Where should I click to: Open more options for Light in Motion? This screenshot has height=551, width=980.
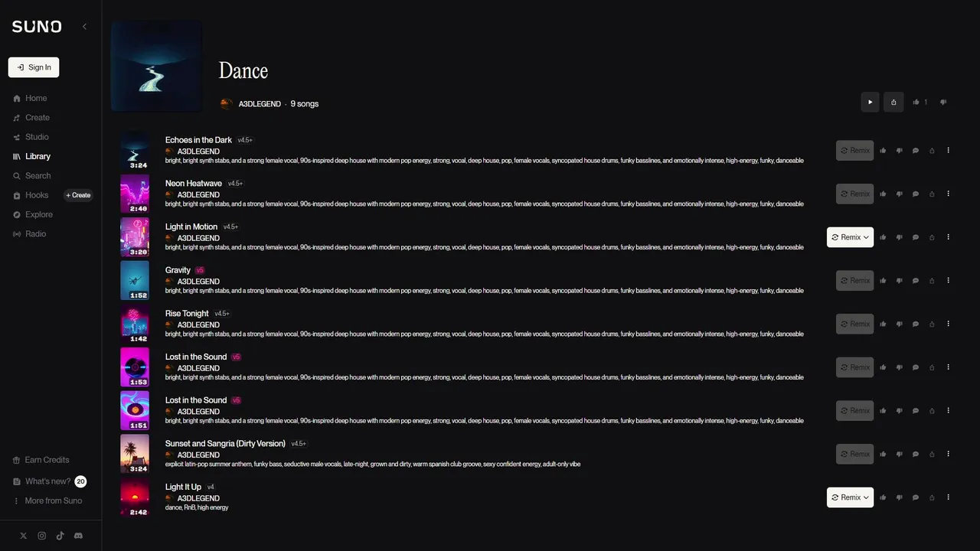click(948, 237)
